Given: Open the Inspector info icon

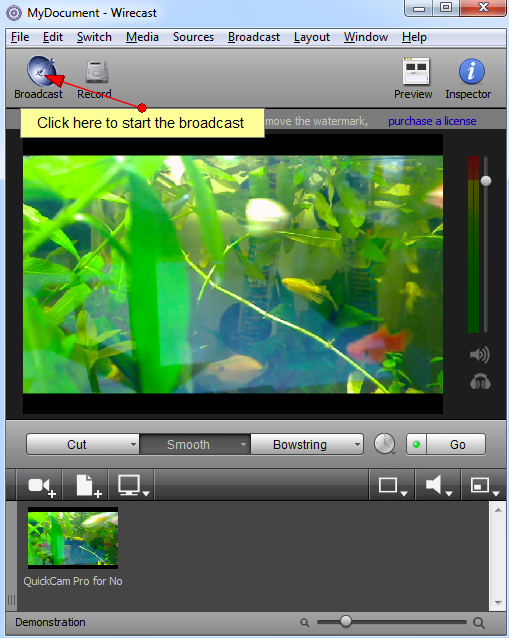Looking at the screenshot, I should click(472, 71).
